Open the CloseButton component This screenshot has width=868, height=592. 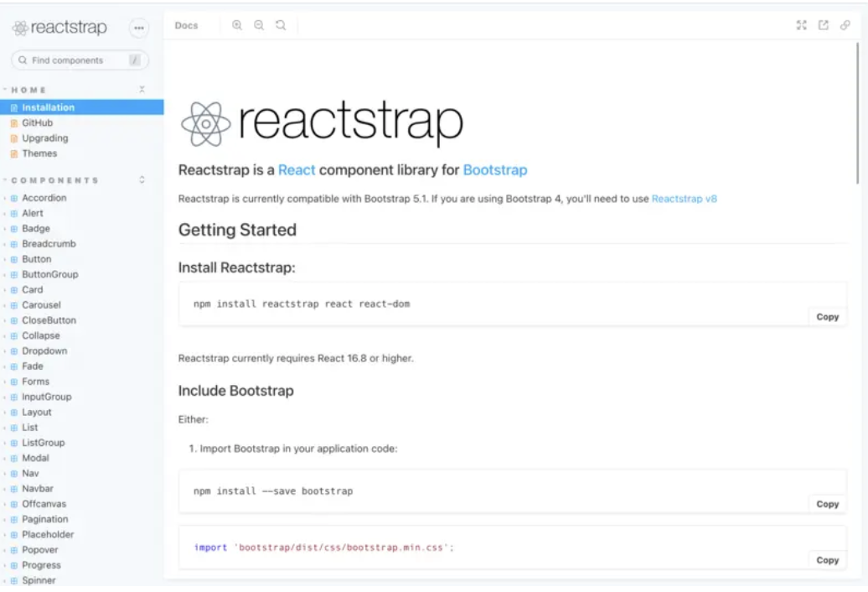click(49, 320)
